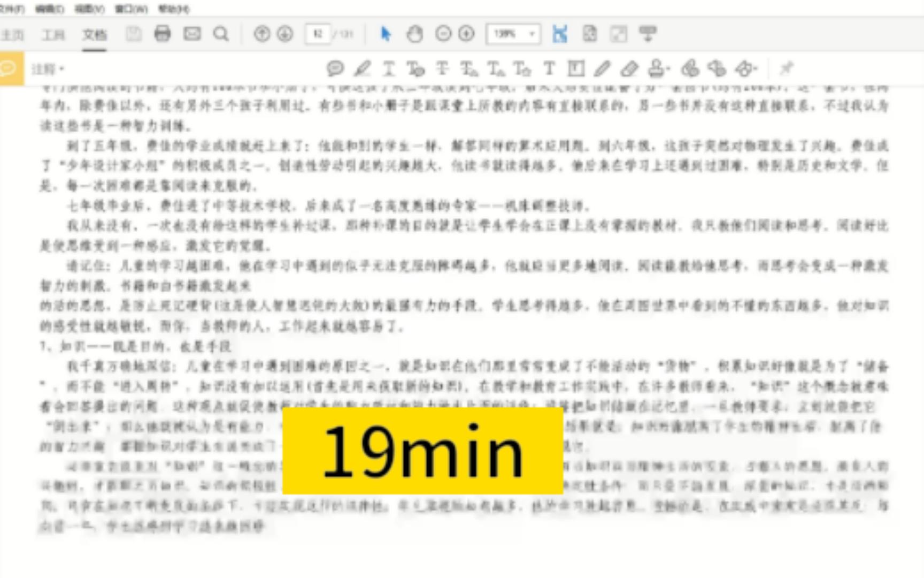Image resolution: width=924 pixels, height=578 pixels.
Task: Go to previous page with up arrow
Action: coord(261,34)
